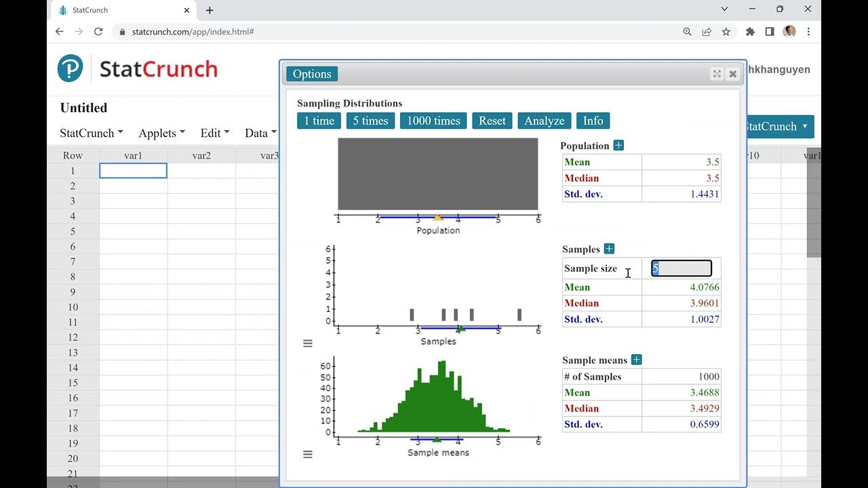Open the Info button

click(x=593, y=121)
